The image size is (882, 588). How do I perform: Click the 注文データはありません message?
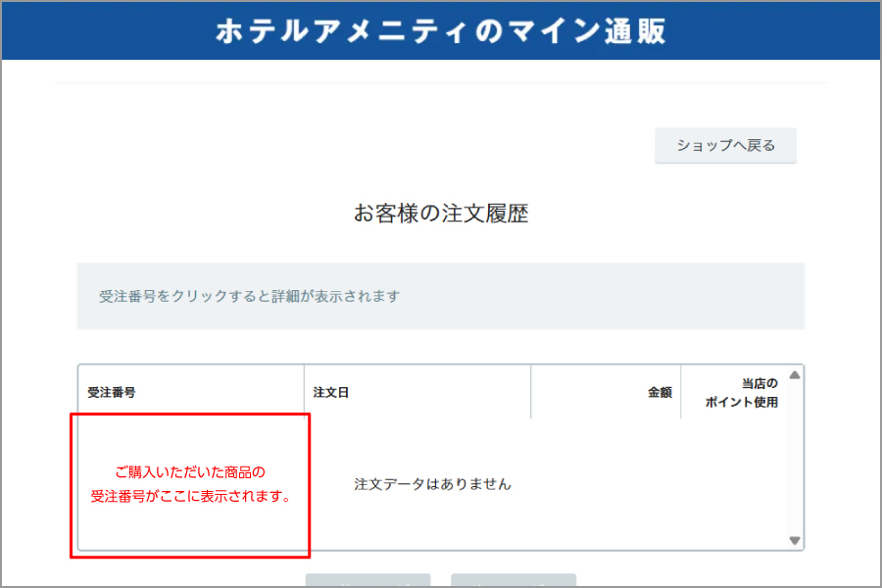pyautogui.click(x=432, y=484)
